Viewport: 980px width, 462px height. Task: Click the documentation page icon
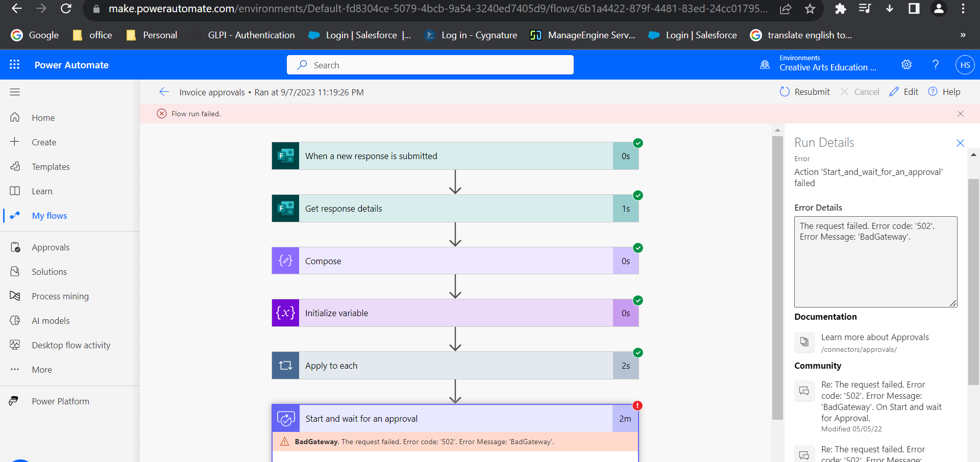[804, 342]
